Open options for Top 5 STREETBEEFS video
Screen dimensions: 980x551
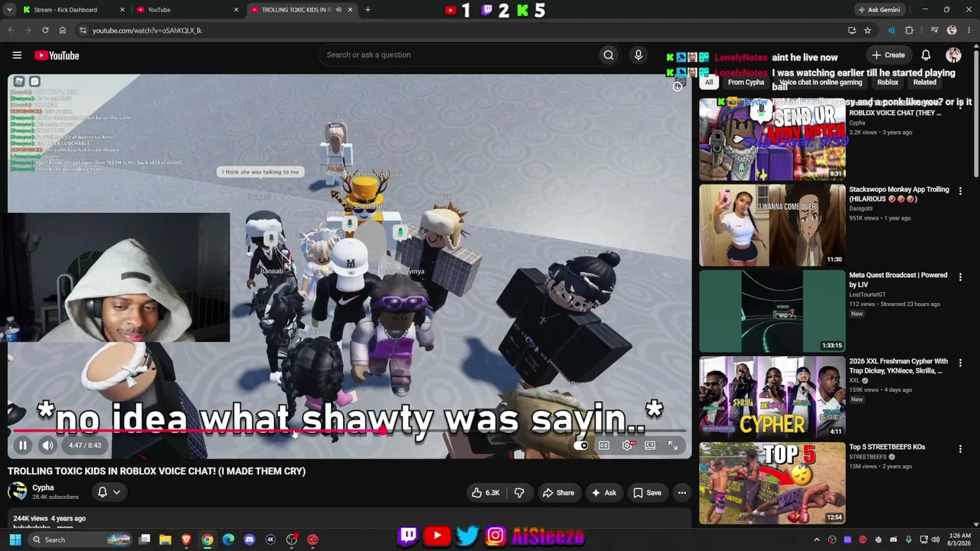tap(960, 448)
